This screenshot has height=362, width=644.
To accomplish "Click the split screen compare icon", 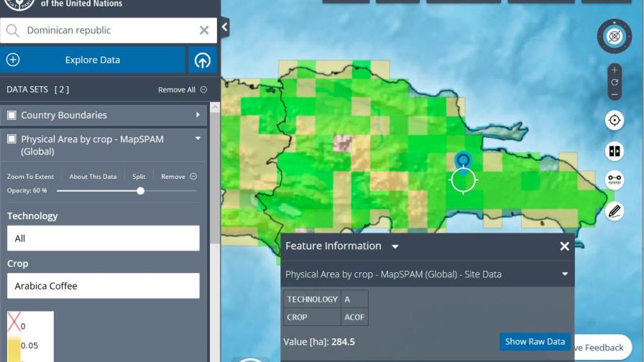I will point(615,151).
